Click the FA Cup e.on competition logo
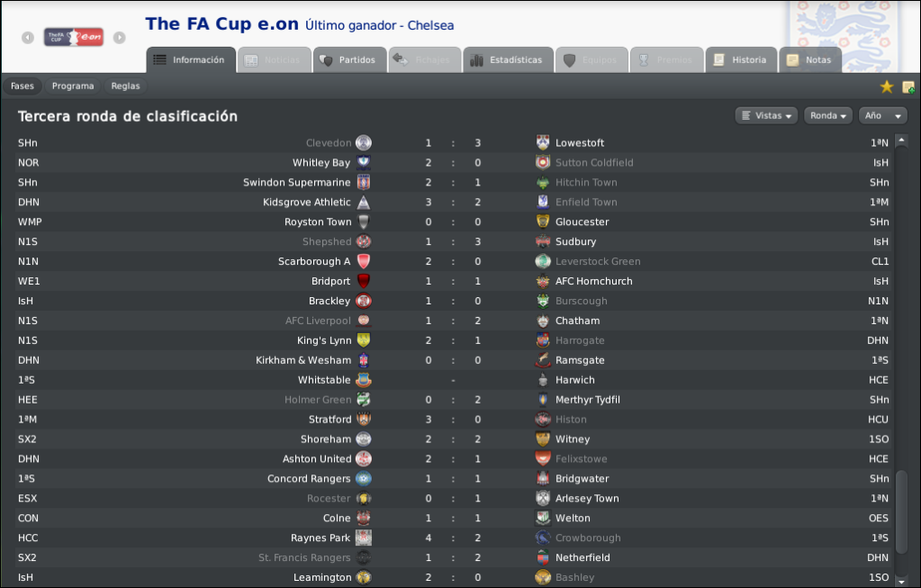921x588 pixels. click(74, 37)
